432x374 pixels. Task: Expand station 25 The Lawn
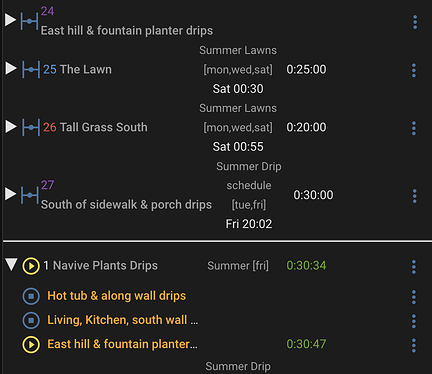click(x=11, y=68)
